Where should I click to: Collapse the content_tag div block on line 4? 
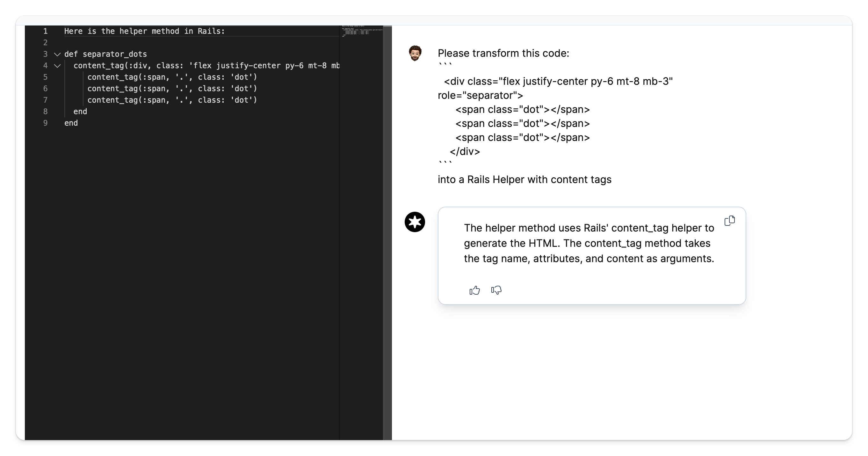[x=57, y=66]
